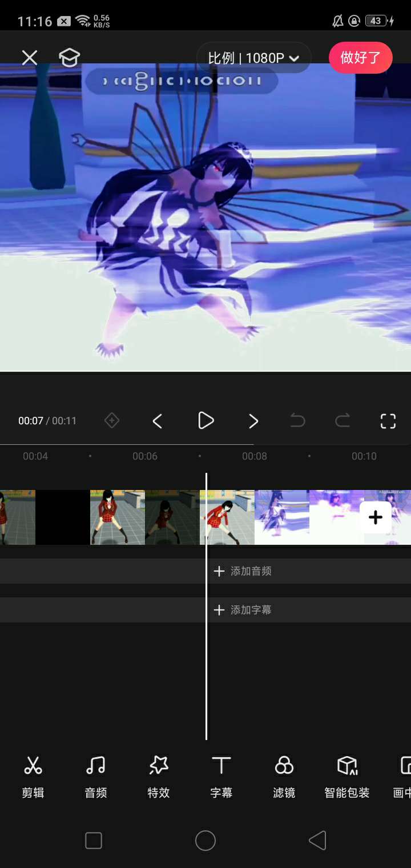Tap the Android recent apps square button
Viewport: 411px width, 868px height.
tap(94, 841)
